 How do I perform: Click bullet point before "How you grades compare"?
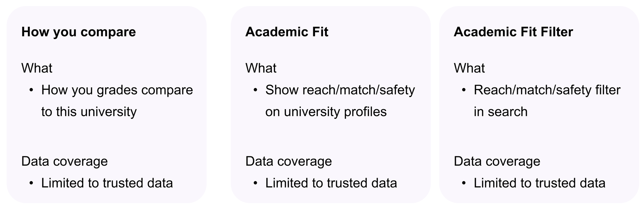click(31, 90)
